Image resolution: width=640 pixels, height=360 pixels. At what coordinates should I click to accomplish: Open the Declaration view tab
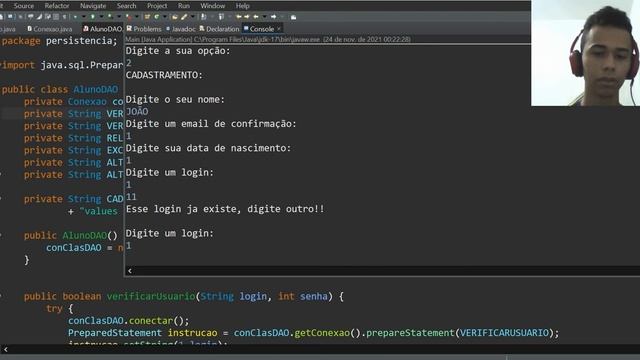coord(219,29)
